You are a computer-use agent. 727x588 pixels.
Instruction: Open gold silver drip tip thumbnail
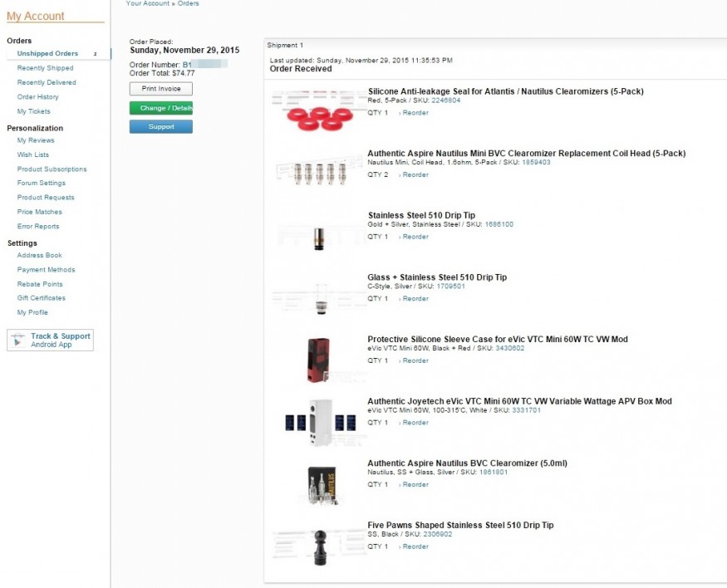[319, 238]
